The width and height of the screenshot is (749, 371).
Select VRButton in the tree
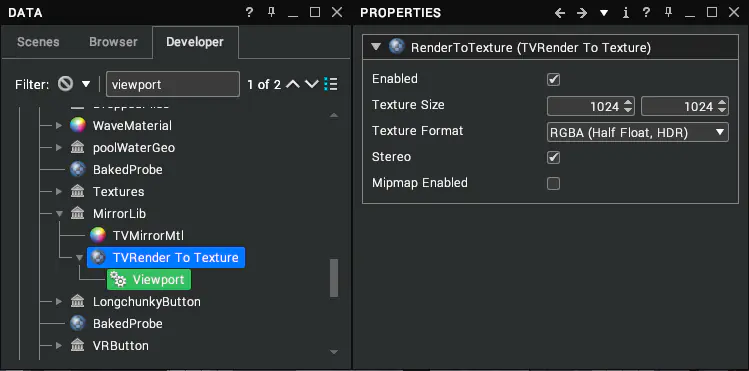click(x=121, y=346)
